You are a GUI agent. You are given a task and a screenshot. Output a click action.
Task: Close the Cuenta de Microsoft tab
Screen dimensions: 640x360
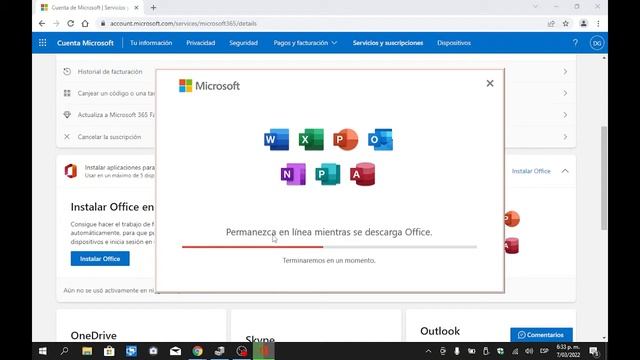(136, 7)
